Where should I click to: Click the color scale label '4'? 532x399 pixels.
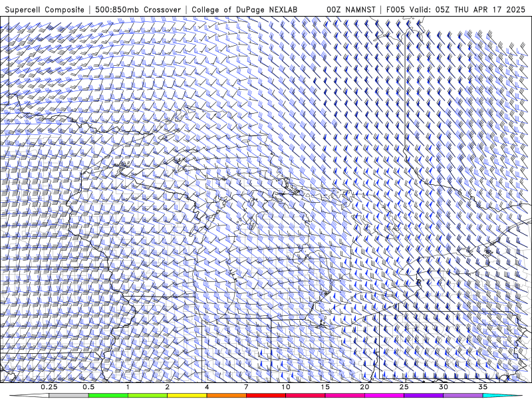coord(207,387)
